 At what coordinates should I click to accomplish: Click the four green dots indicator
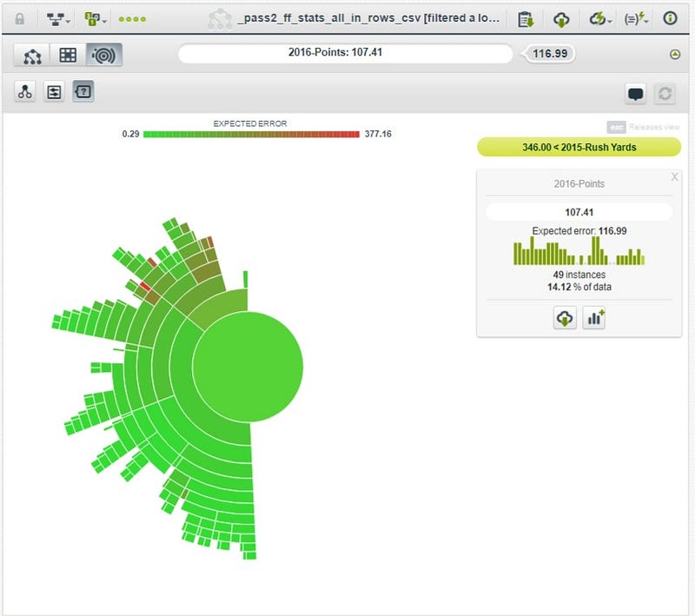tap(132, 19)
